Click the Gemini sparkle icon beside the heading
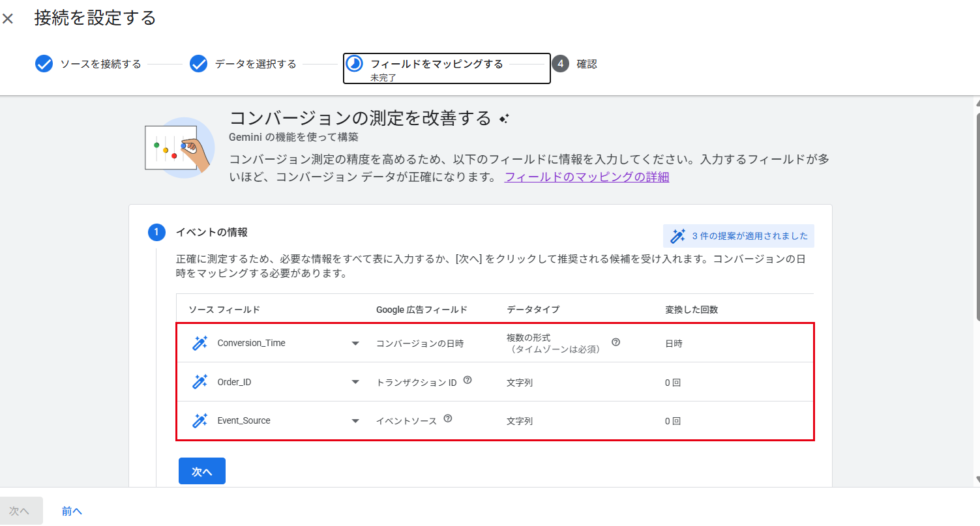 (503, 119)
